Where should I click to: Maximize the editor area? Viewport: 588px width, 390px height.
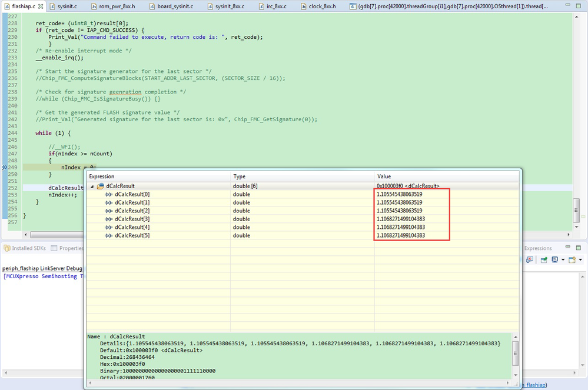pos(578,6)
